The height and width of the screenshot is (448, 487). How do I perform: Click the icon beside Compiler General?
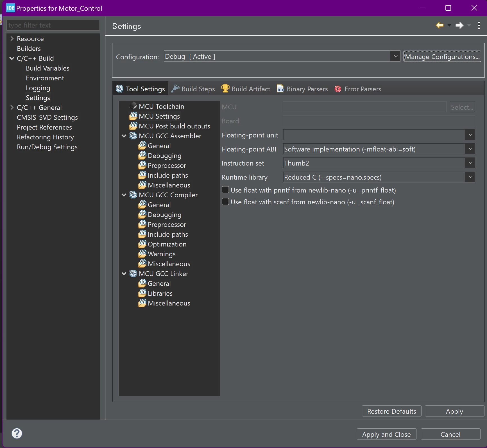click(x=142, y=205)
